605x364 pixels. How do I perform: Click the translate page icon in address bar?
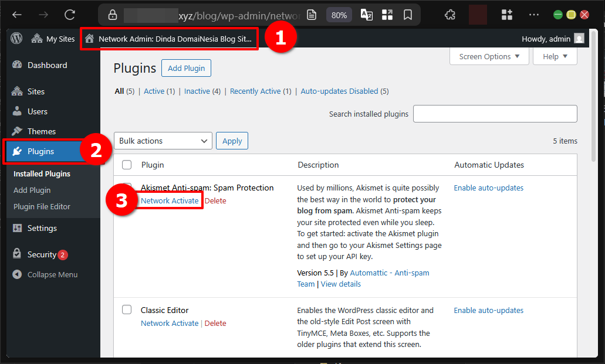click(x=367, y=15)
